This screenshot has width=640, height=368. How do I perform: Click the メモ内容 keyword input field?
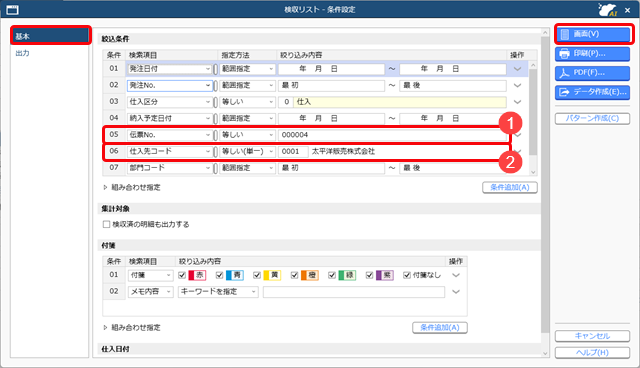click(x=353, y=292)
